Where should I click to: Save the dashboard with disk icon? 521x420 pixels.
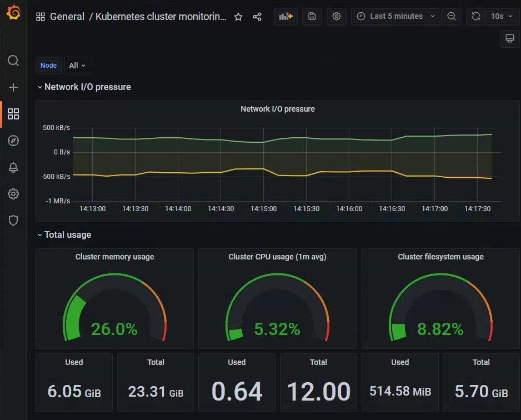click(312, 17)
